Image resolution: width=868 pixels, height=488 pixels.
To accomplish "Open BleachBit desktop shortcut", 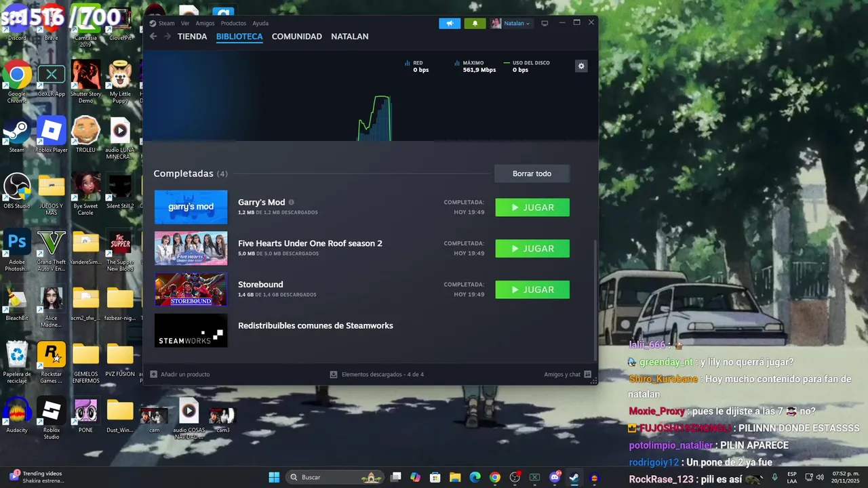I will [17, 303].
